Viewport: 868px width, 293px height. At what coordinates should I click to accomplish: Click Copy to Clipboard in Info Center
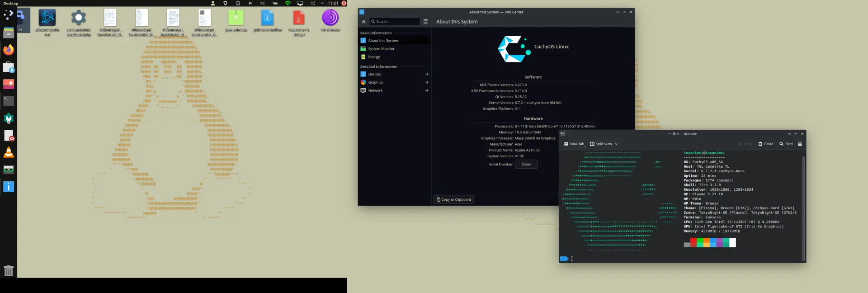point(454,199)
